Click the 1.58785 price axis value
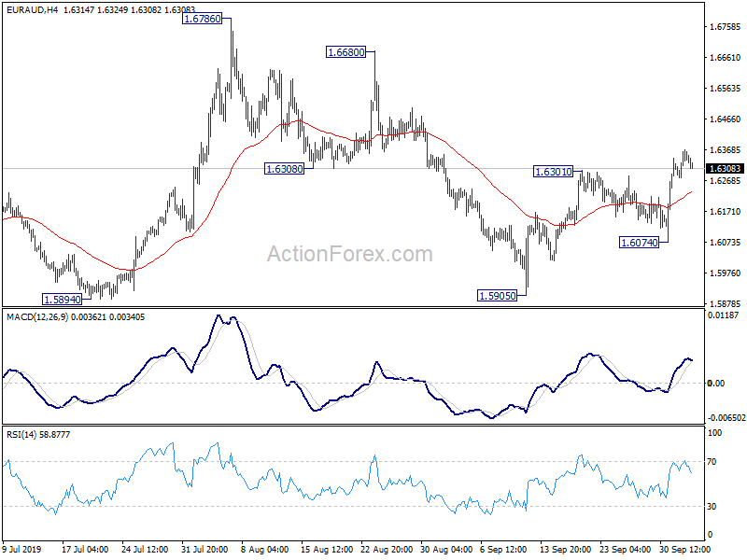This screenshot has height=560, width=747. [726, 304]
